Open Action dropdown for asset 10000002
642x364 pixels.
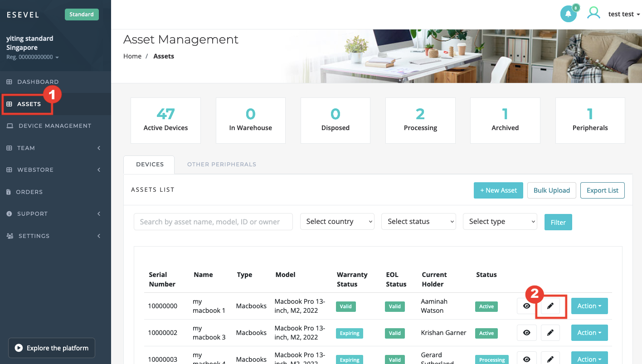[589, 333]
